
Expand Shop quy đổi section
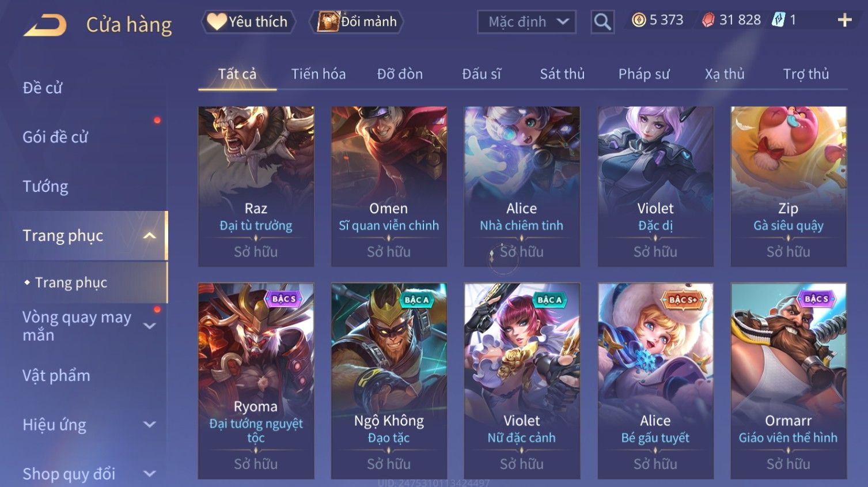(x=150, y=474)
